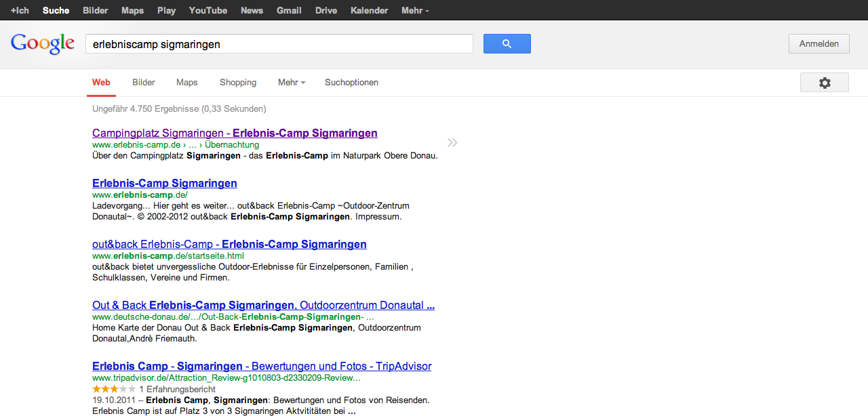Open YouTube from the top navigation bar
The image size is (868, 416).
[208, 10]
